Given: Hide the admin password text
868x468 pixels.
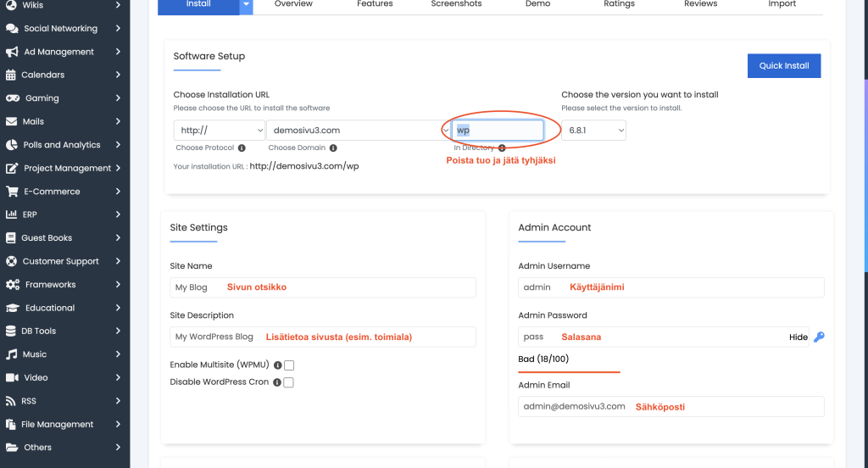Looking at the screenshot, I should click(x=798, y=337).
